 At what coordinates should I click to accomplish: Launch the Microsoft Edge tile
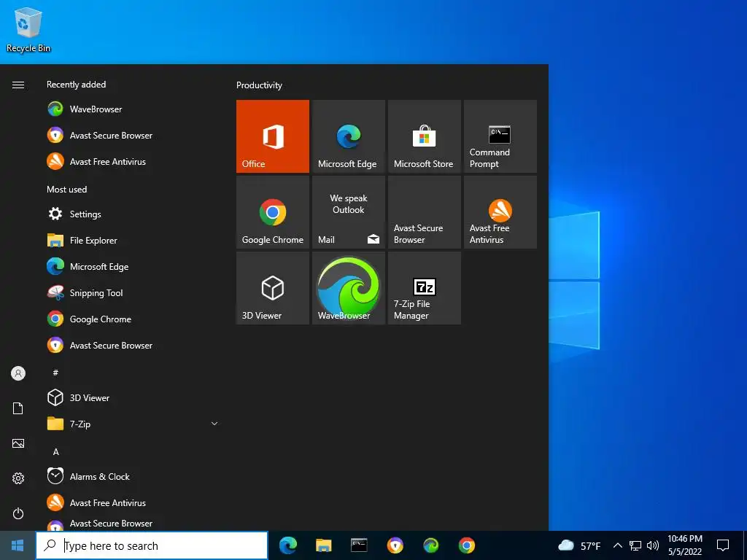(x=348, y=136)
